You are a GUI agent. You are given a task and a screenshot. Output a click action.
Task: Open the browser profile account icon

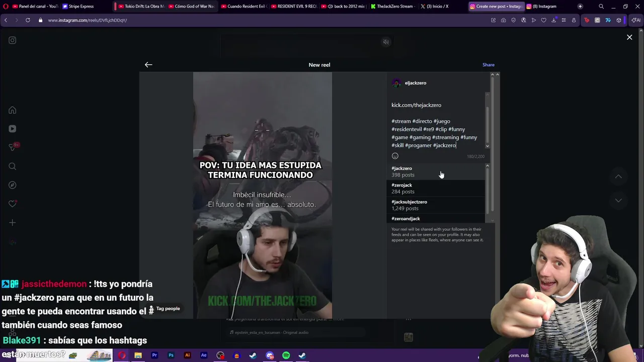(x=574, y=20)
